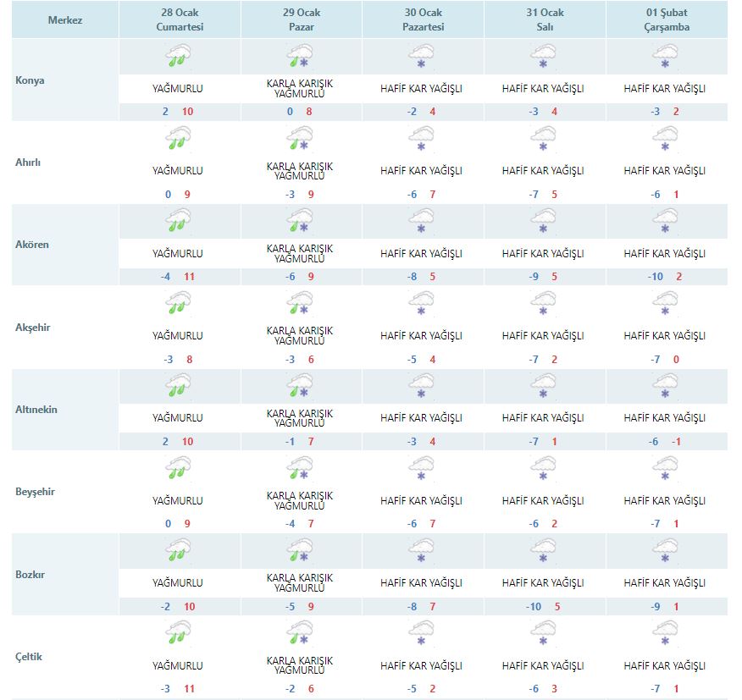Viewport: 742px width, 700px height.
Task: Open the Konya city row label
Action: 30,81
